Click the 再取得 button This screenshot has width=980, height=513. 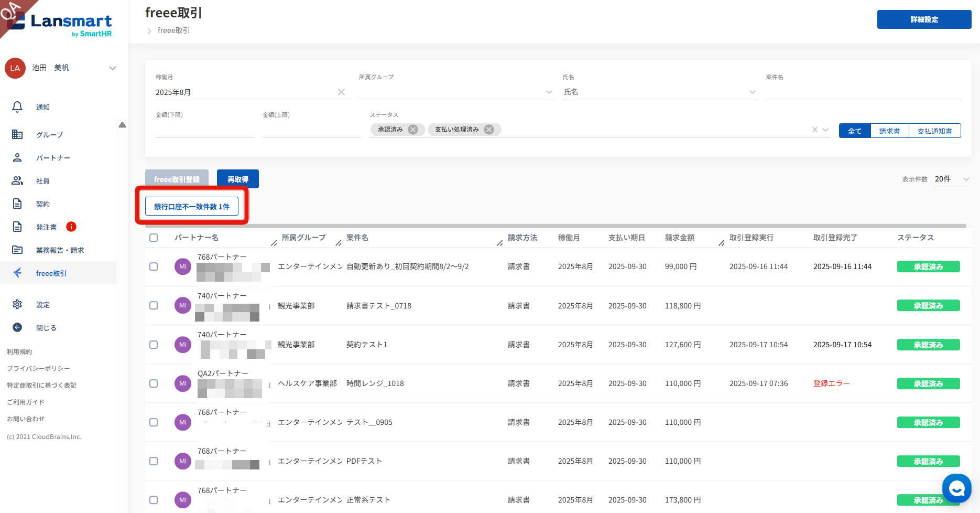pos(238,179)
